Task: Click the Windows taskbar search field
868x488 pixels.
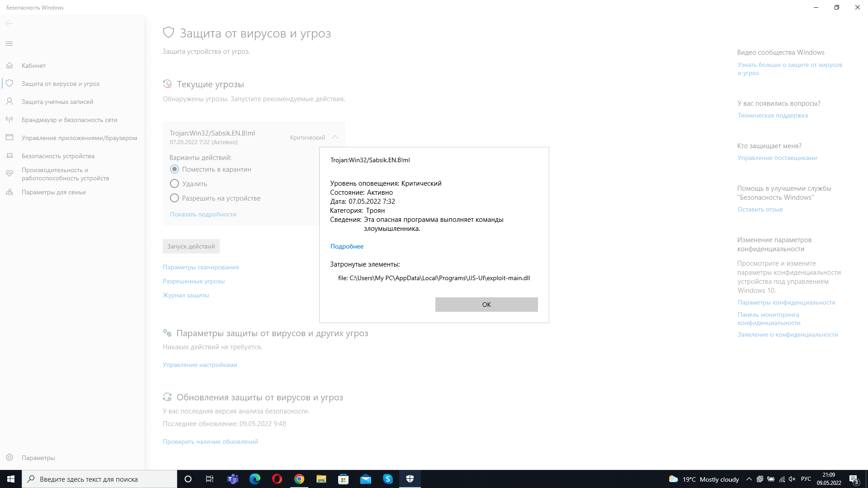Action: tap(99, 479)
